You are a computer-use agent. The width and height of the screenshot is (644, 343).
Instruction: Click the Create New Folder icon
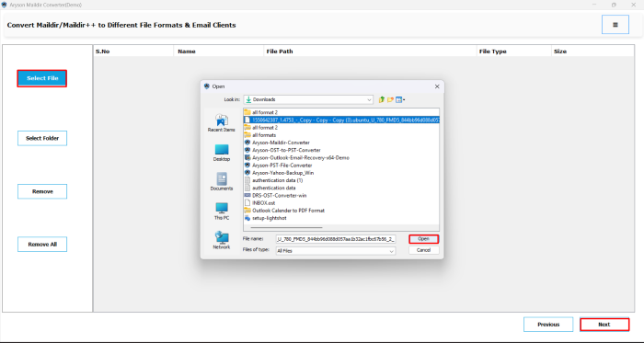(390, 99)
